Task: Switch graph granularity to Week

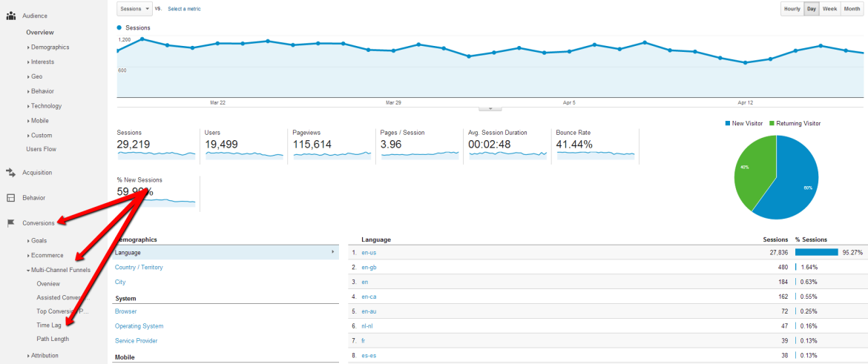Action: (x=829, y=9)
